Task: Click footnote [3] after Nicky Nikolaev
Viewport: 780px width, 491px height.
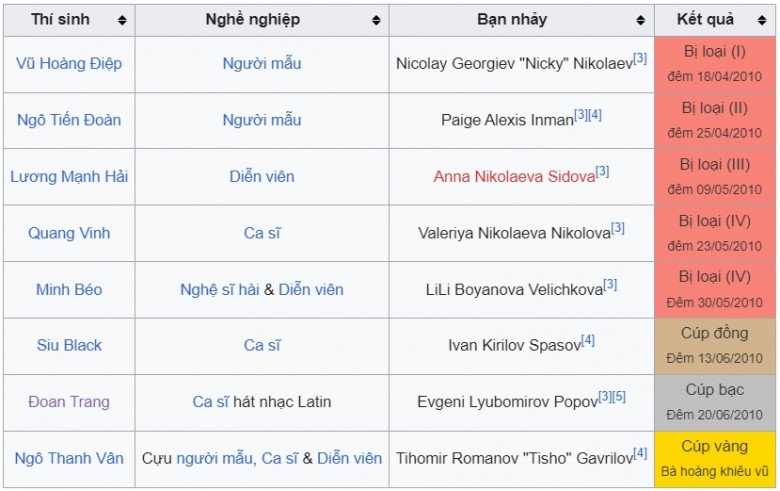Action: (x=640, y=58)
